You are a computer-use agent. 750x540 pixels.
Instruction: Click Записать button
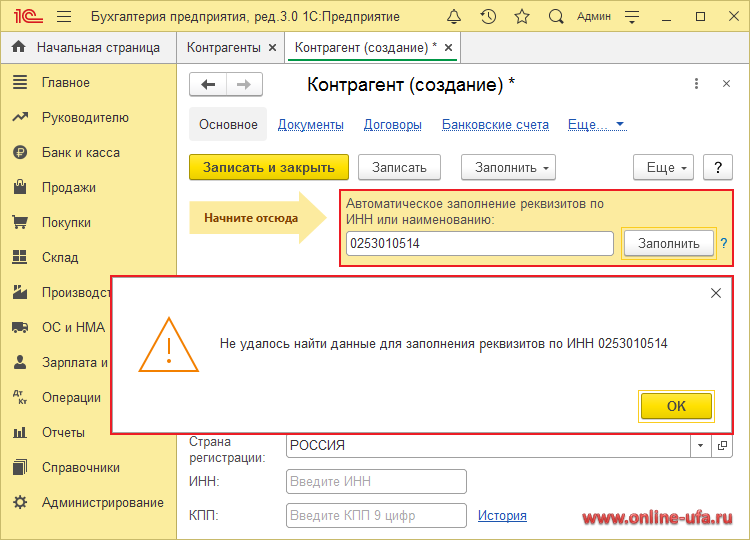tap(399, 167)
